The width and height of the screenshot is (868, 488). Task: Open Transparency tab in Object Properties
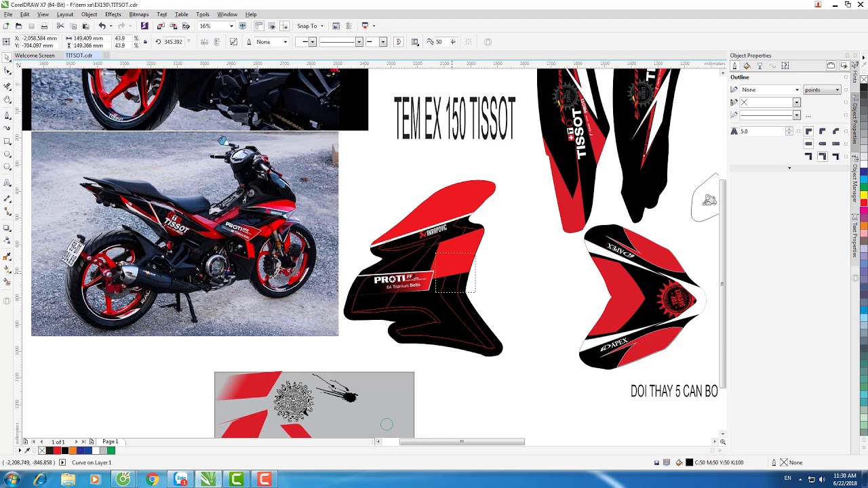coord(759,66)
